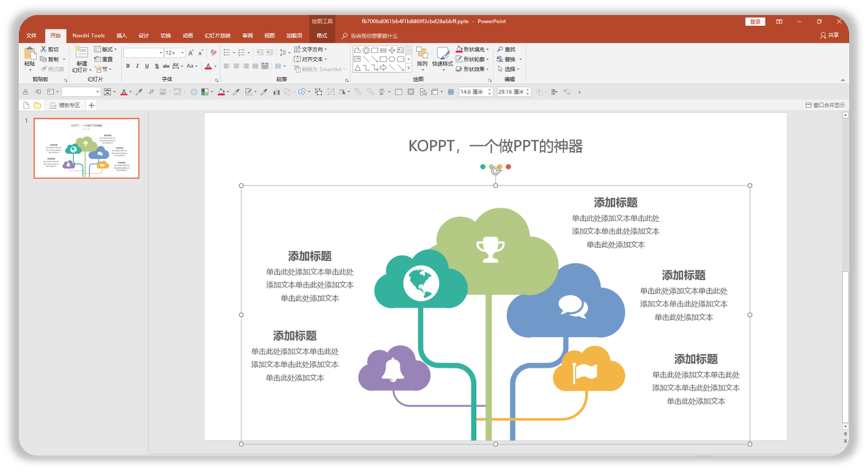Click the slide title KOPPT，一个做PPT的神器
This screenshot has height=471, width=868.
point(496,146)
